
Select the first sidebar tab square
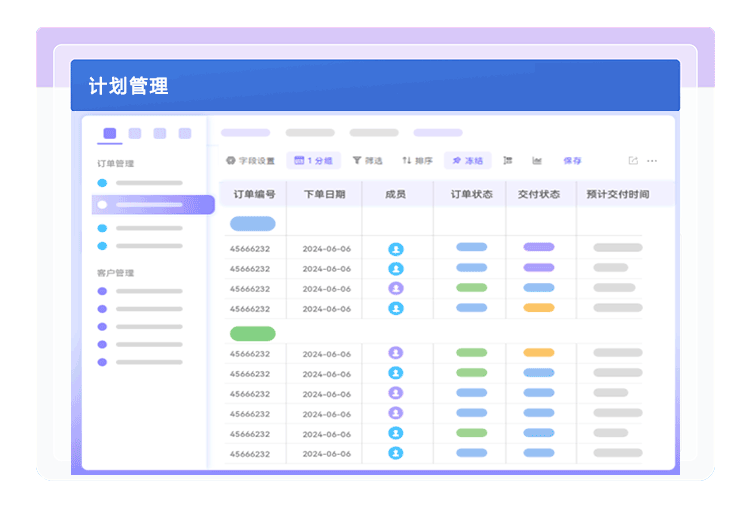point(110,133)
